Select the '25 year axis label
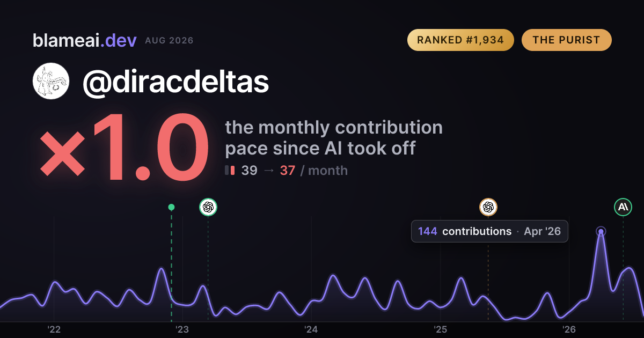Viewport: 644px width, 338px height. tap(440, 329)
